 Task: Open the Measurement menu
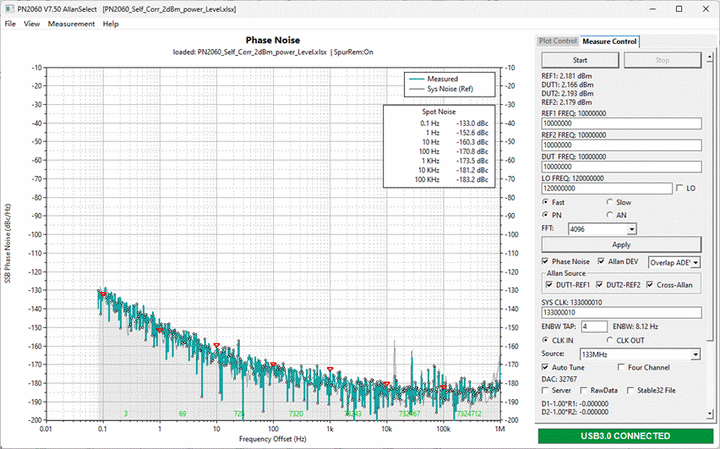pos(71,24)
